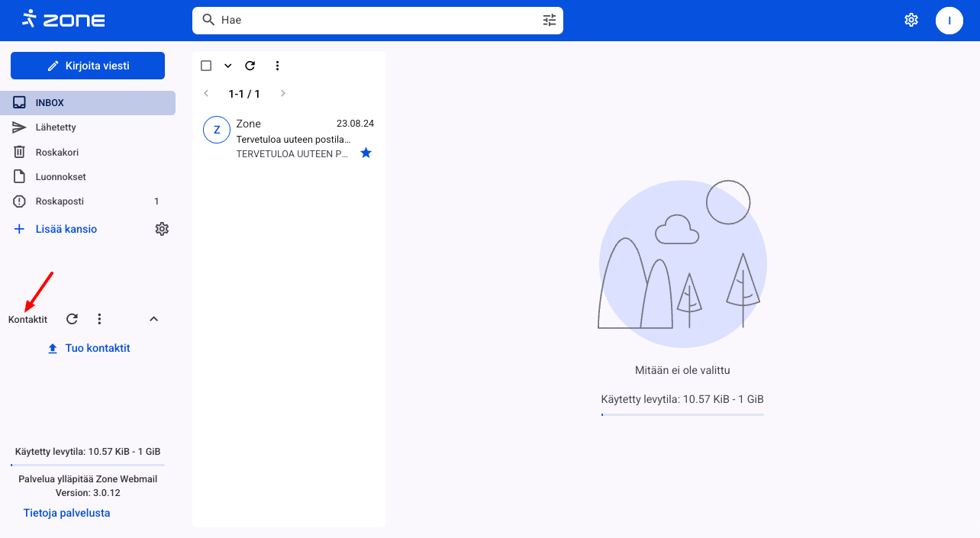Click the user avatar with letter I
The image size is (980, 538).
[x=949, y=20]
